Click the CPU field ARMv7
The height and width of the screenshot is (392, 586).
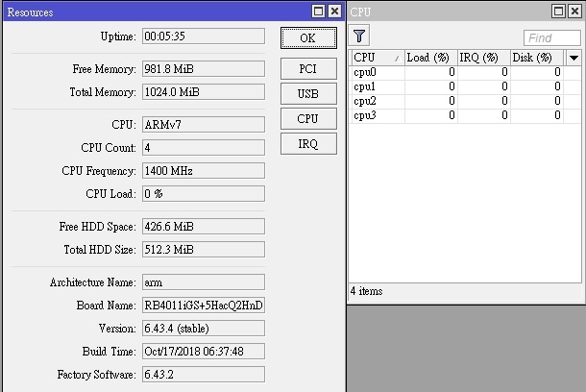(204, 125)
